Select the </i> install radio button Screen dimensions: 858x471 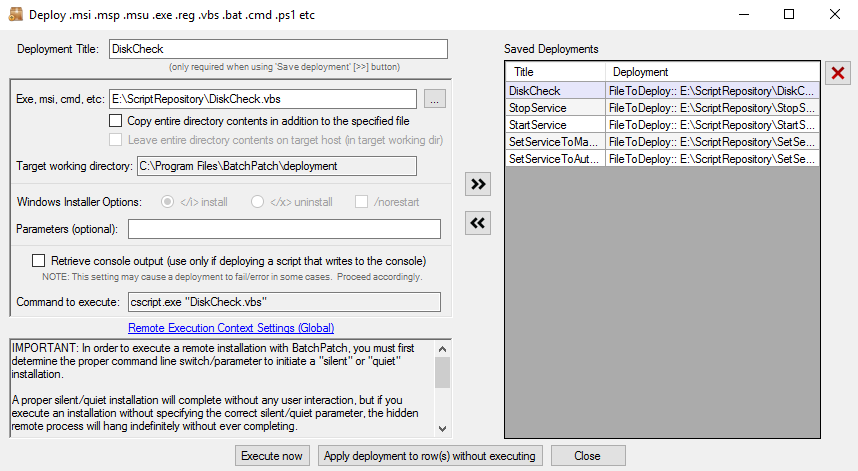[x=167, y=202]
